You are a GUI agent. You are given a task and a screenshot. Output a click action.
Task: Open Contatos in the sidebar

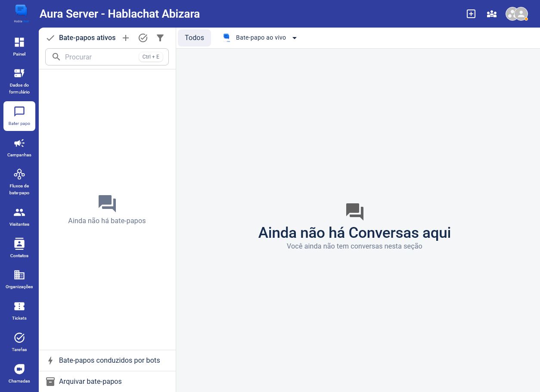(x=19, y=248)
